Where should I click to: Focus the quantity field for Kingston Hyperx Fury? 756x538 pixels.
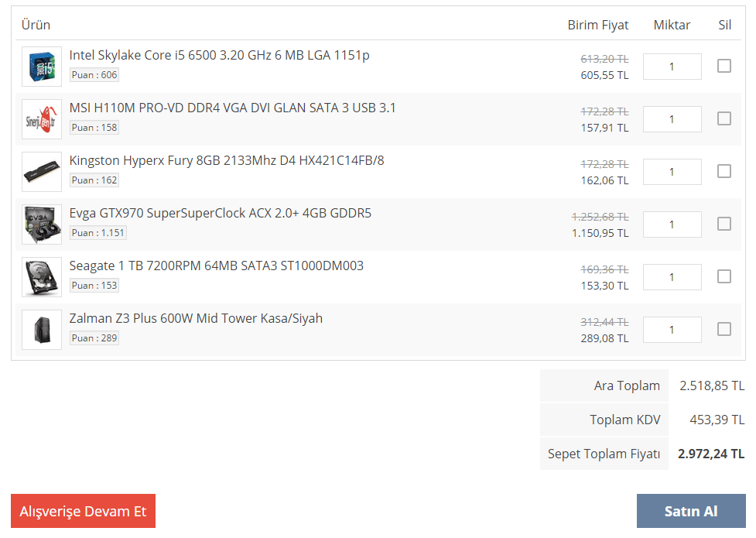coord(672,172)
